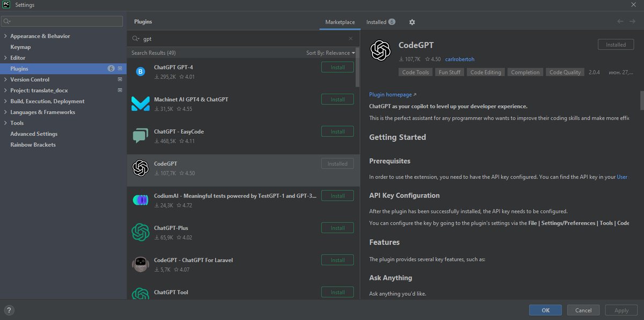Expand Appearance & Behavior settings

click(5, 36)
